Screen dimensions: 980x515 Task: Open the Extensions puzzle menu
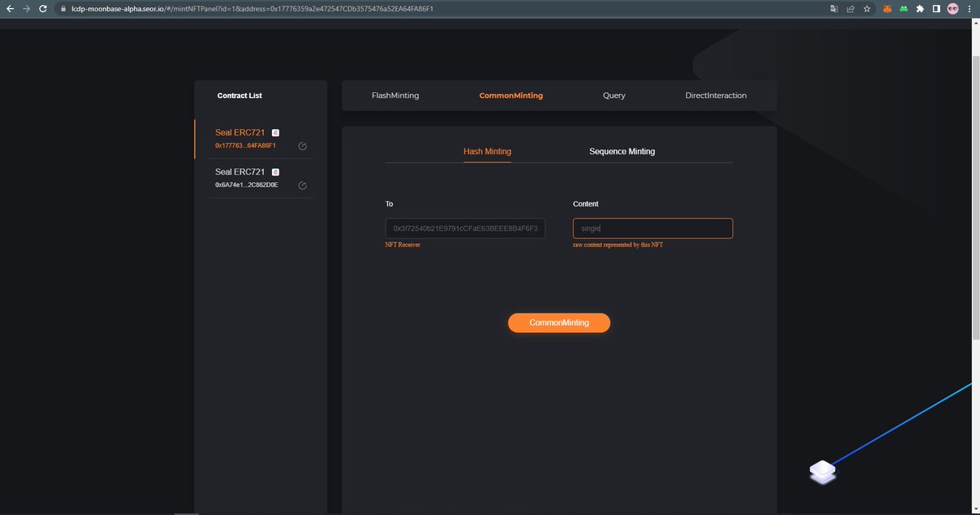point(920,9)
